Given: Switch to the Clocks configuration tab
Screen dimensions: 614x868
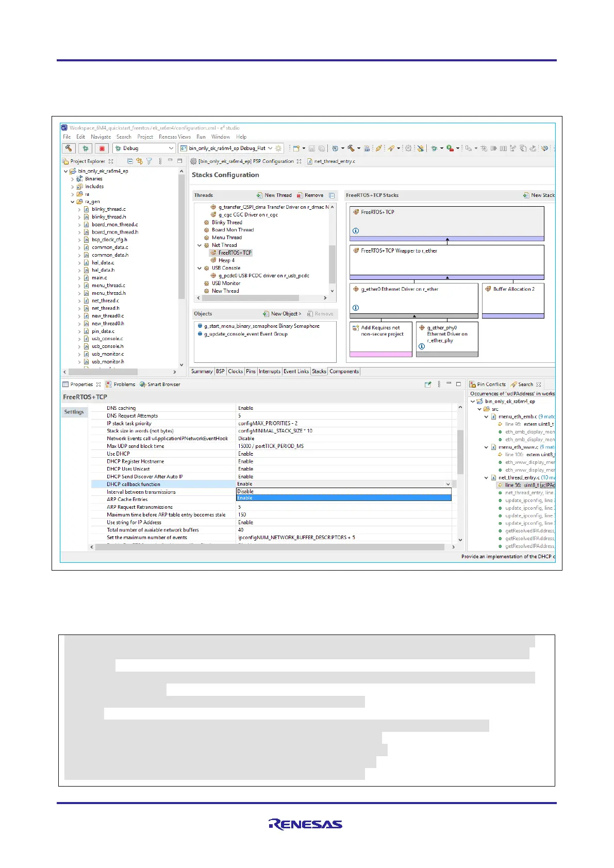Looking at the screenshot, I should (x=235, y=372).
